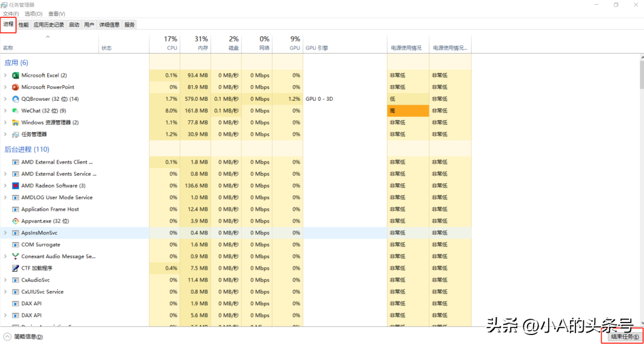Click the COM Surrogate process icon
644x344 pixels.
(16, 244)
